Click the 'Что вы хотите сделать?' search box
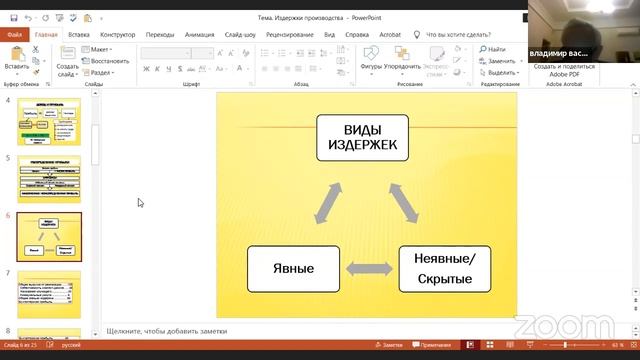 [458, 35]
